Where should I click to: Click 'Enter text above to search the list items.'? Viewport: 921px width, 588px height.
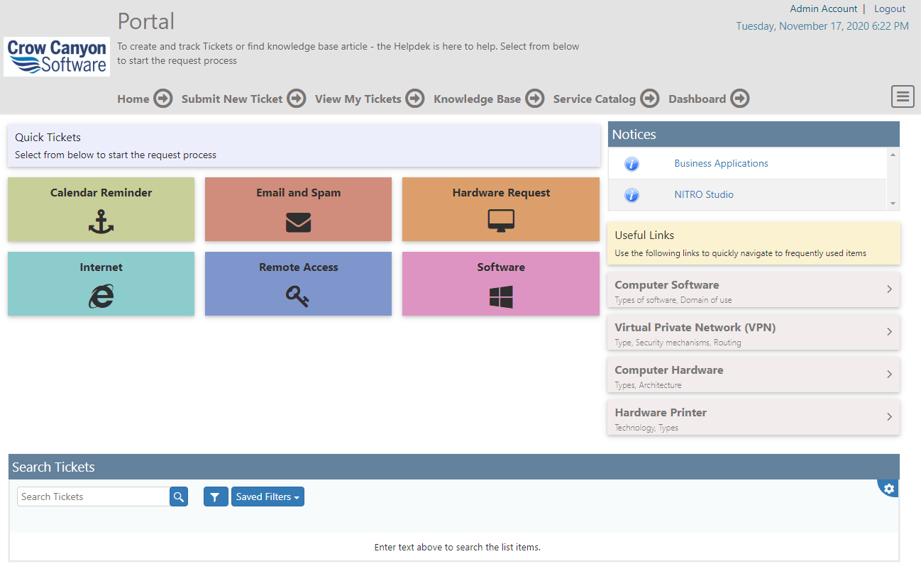457,547
